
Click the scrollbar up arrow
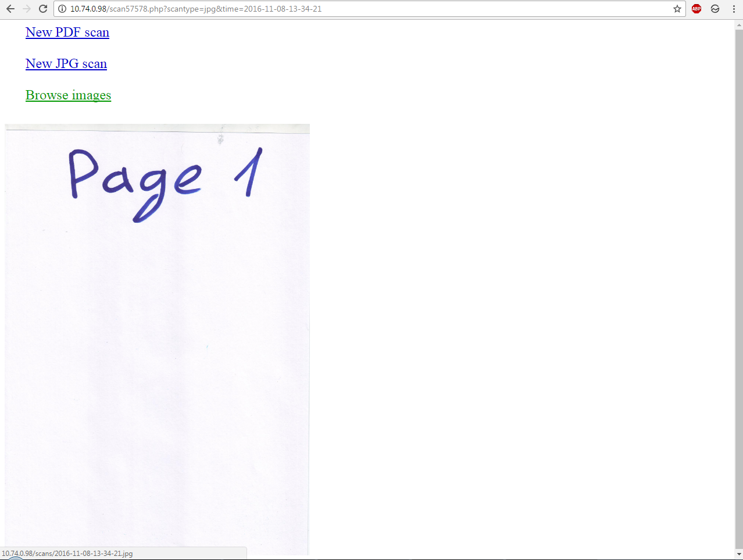coord(739,24)
